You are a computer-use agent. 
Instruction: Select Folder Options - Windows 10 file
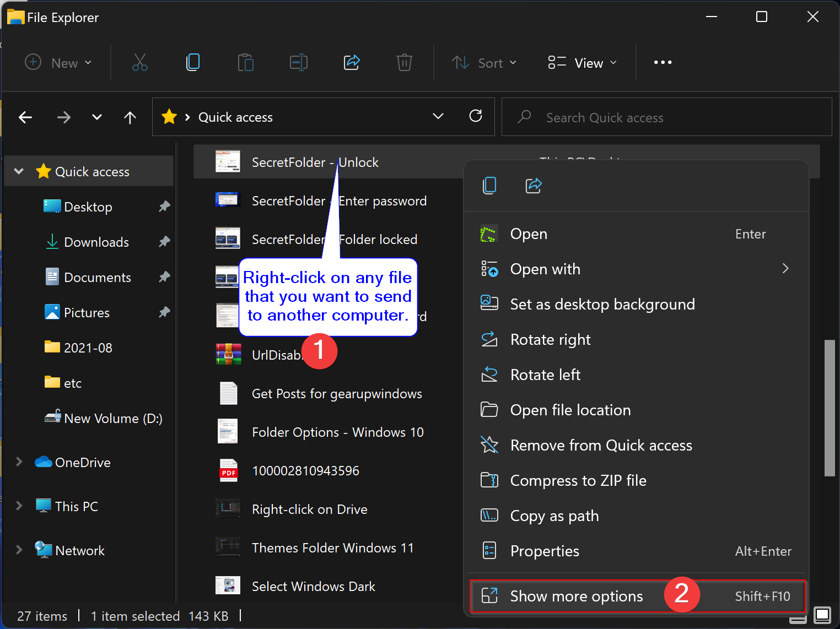click(338, 432)
